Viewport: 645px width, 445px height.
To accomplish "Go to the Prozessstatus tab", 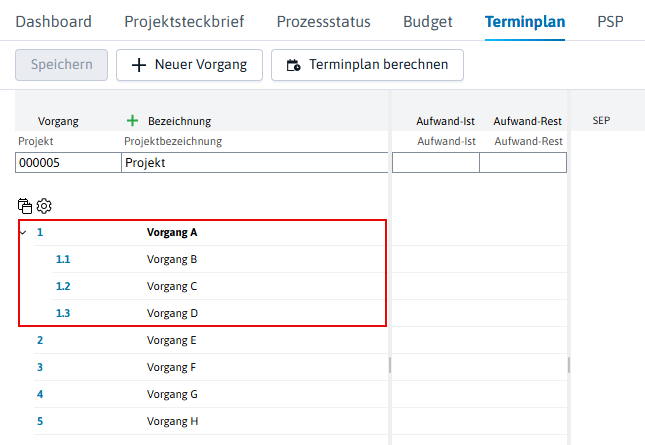I will pyautogui.click(x=323, y=21).
